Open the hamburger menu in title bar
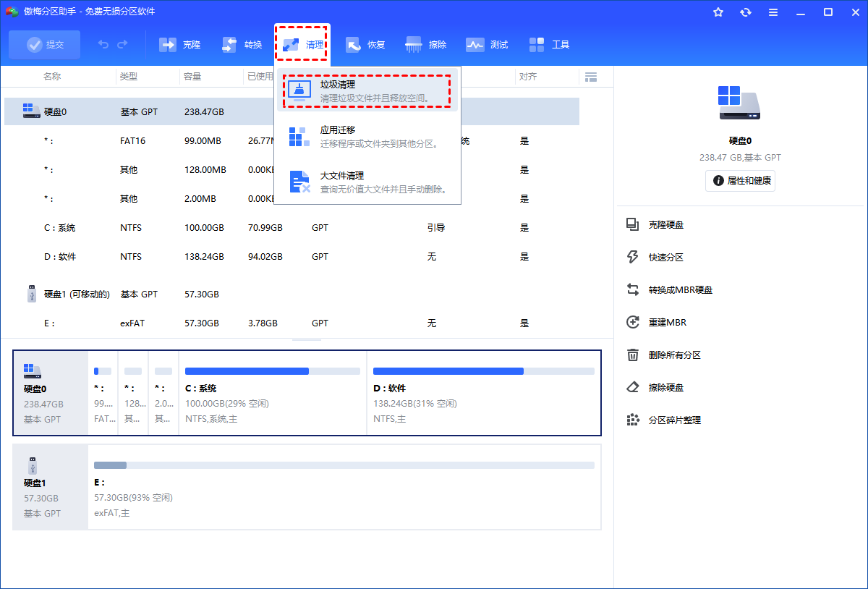 coord(773,12)
